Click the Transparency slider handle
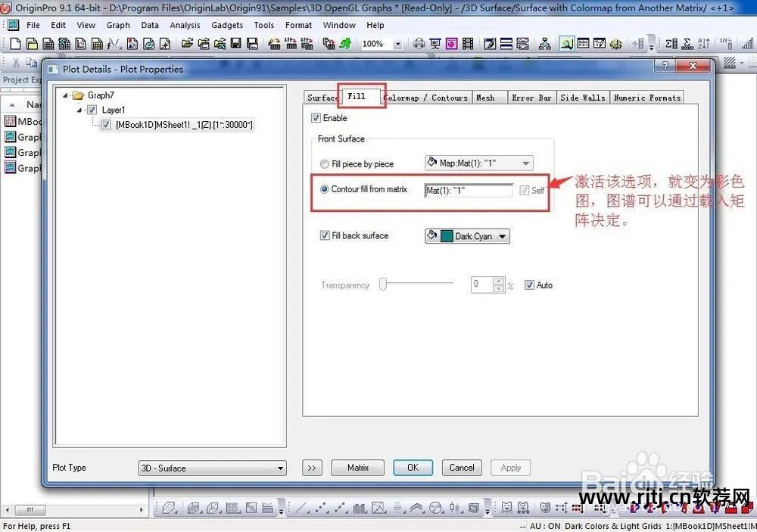The width and height of the screenshot is (757, 532). pos(383,285)
